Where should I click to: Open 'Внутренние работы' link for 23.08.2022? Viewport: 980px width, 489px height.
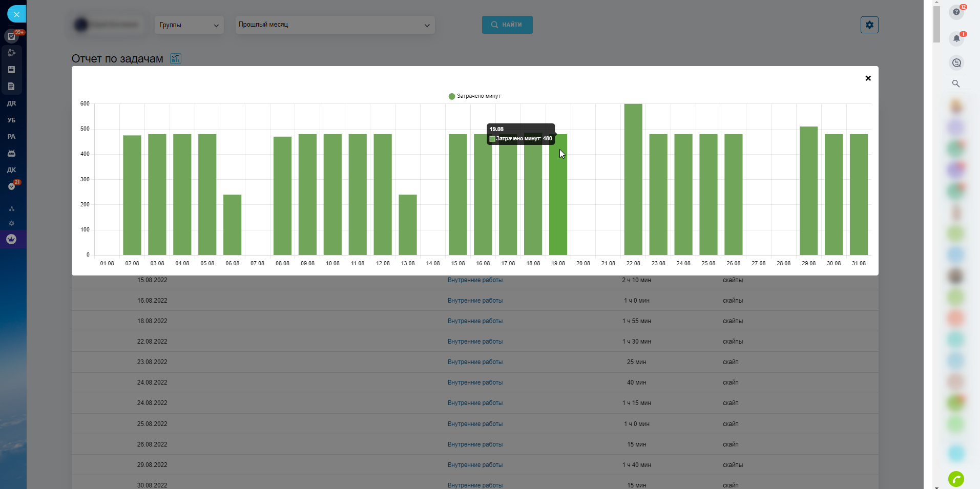pos(475,362)
